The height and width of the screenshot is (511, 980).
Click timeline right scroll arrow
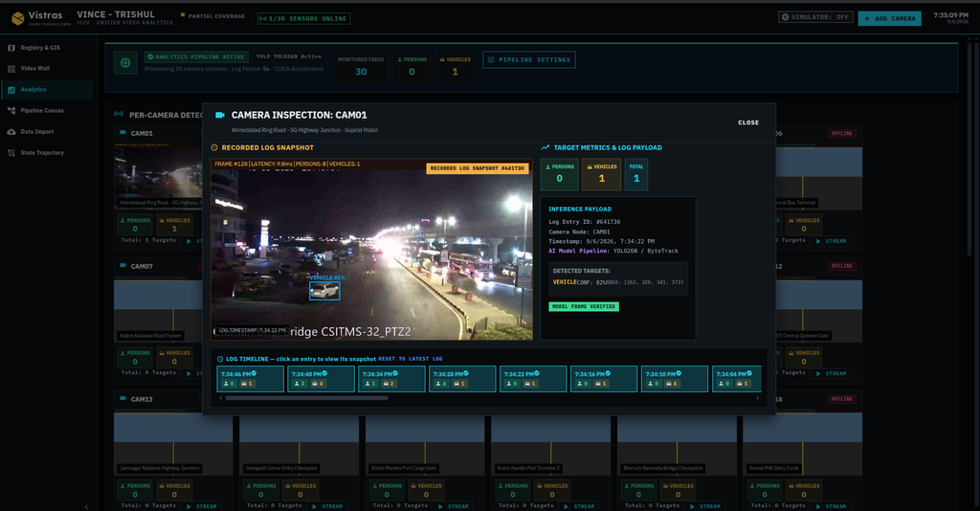(x=758, y=398)
